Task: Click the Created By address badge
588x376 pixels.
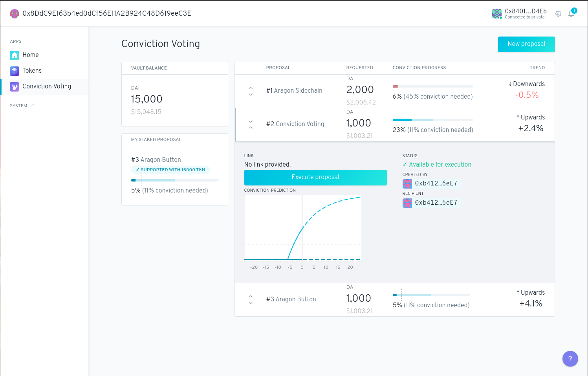Action: (x=431, y=183)
